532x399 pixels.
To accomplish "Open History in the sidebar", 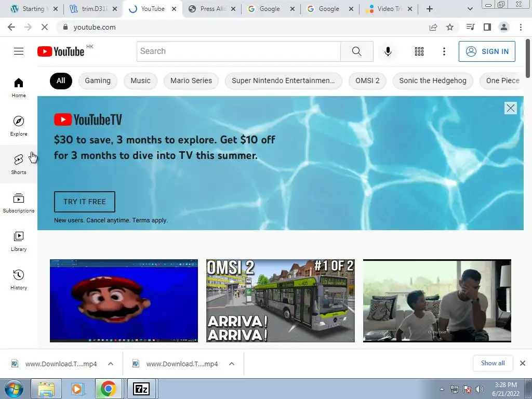I will coord(19,280).
